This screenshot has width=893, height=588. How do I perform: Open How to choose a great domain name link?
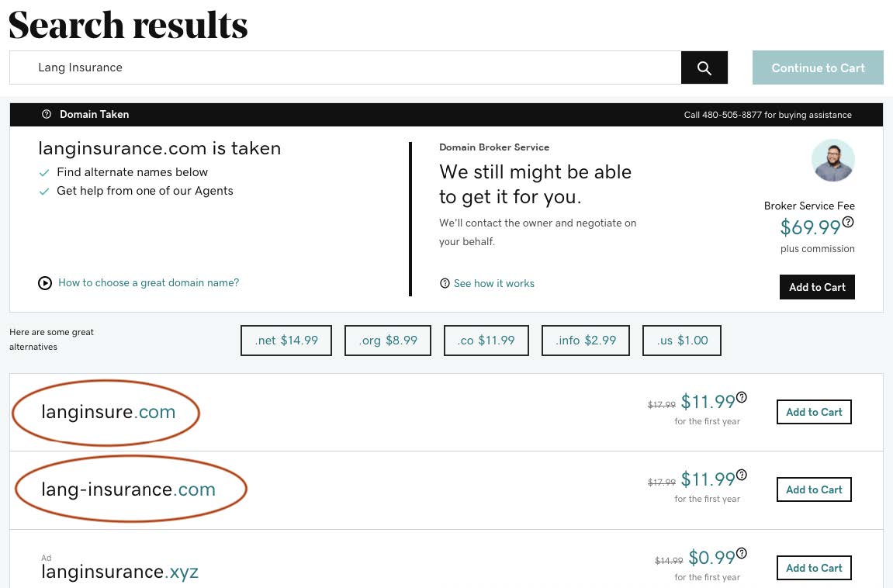click(x=148, y=283)
